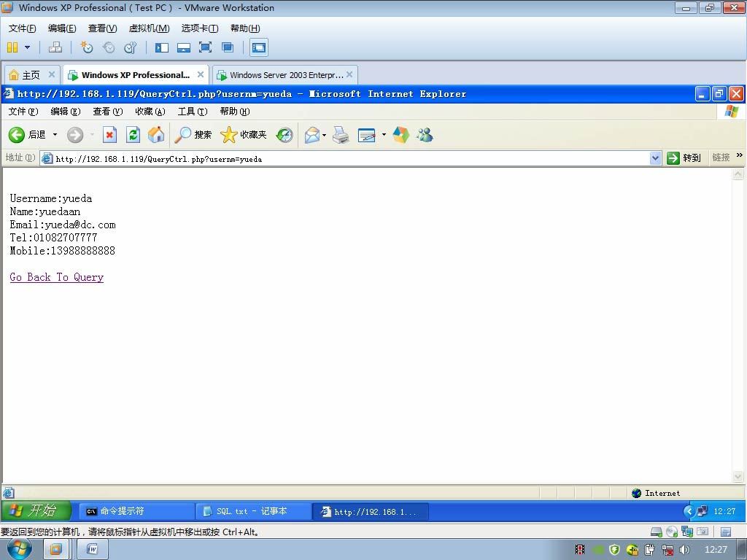The height and width of the screenshot is (560, 747).
Task: Click the Email:yueda@dc.com text line
Action: tap(63, 225)
